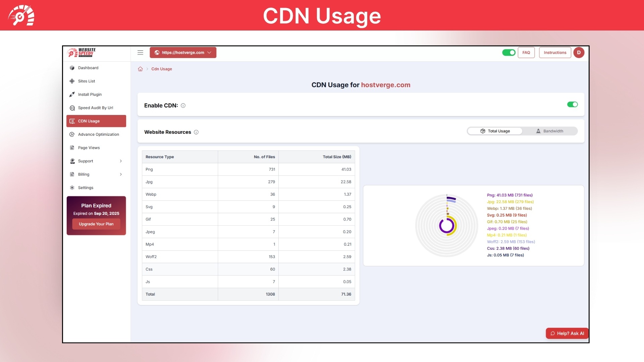Open the Dashboard from the sidebar
644x362 pixels.
tap(88, 67)
